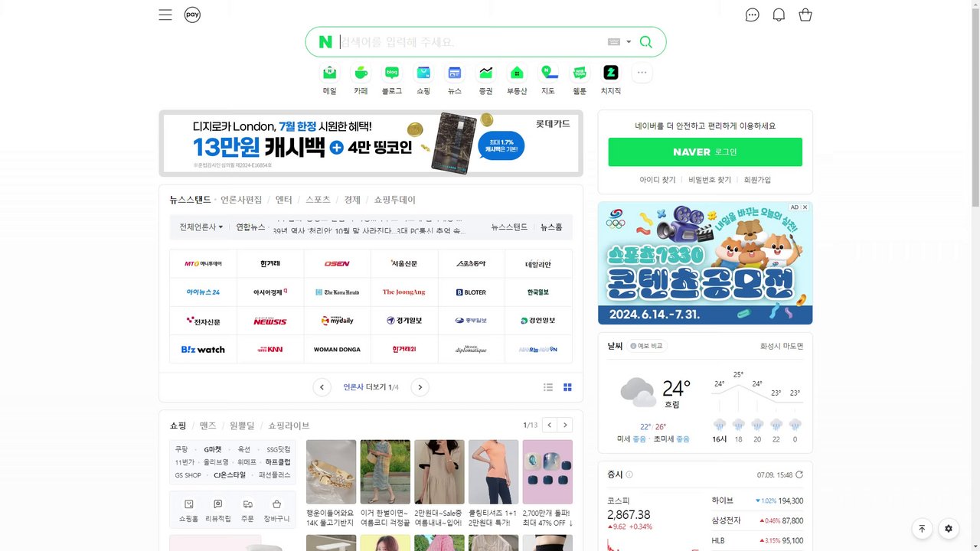Open the 한겨레 newspaper logo
Viewport: 980px width, 551px height.
point(270,263)
